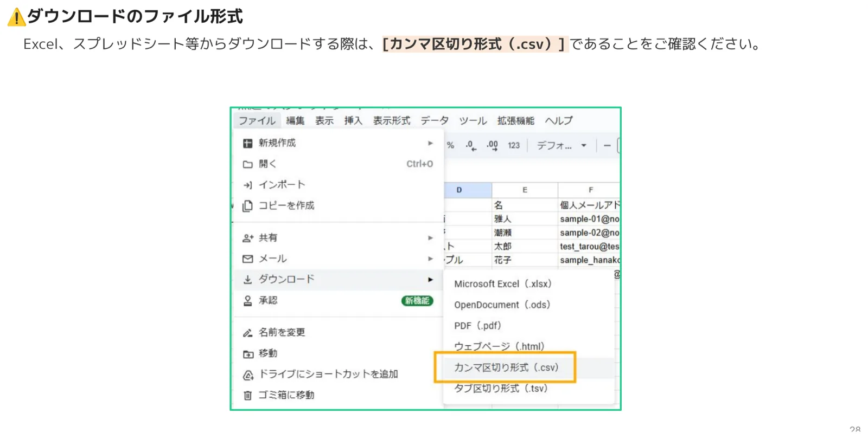This screenshot has width=868, height=439.
Task: Expand the ダウンロード submenu arrow
Action: pos(430,280)
